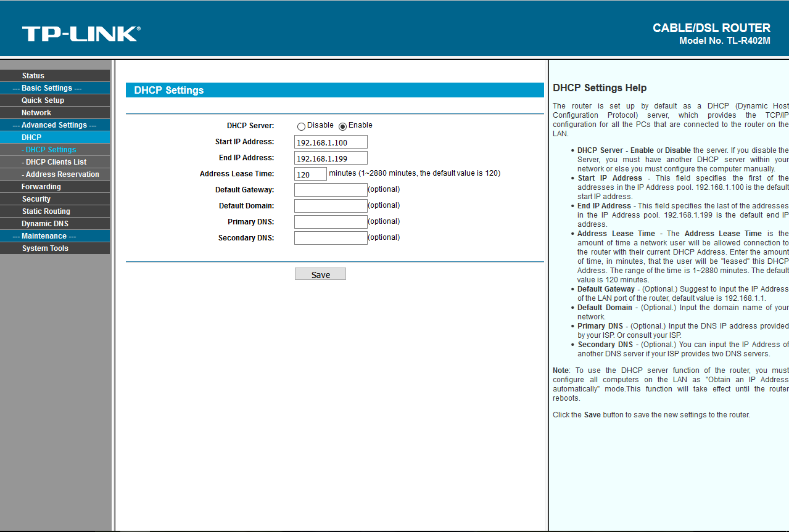The width and height of the screenshot is (789, 532).
Task: Open the Network menu item
Action: point(55,113)
